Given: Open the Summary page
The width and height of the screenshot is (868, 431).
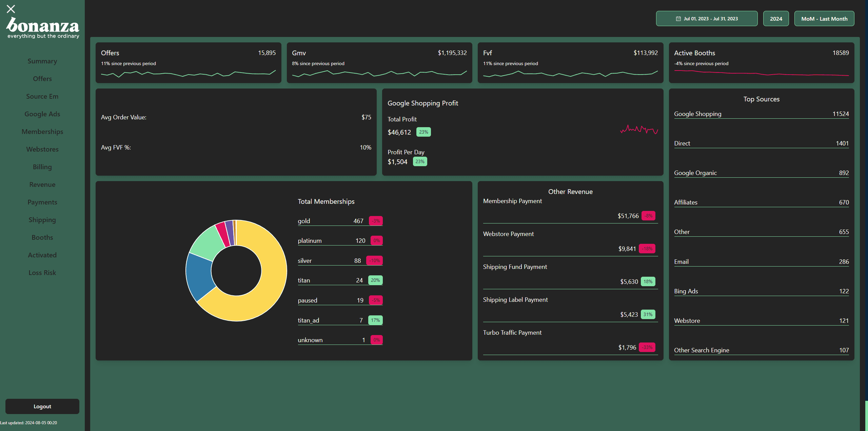Looking at the screenshot, I should point(42,61).
